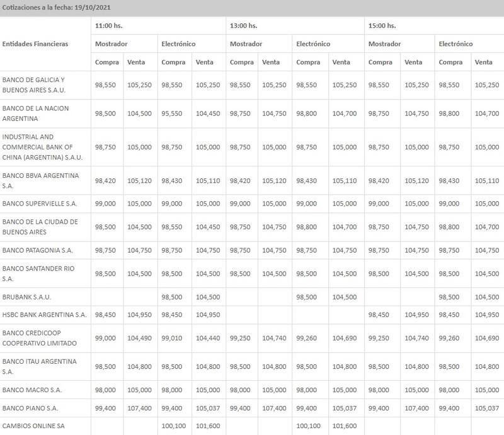
Task: Select the 'Entidades Financieras' column header
Action: point(35,44)
